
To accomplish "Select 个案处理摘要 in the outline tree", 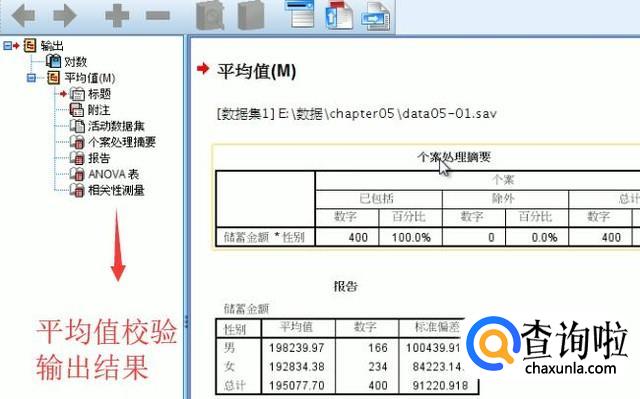I will pos(122,142).
